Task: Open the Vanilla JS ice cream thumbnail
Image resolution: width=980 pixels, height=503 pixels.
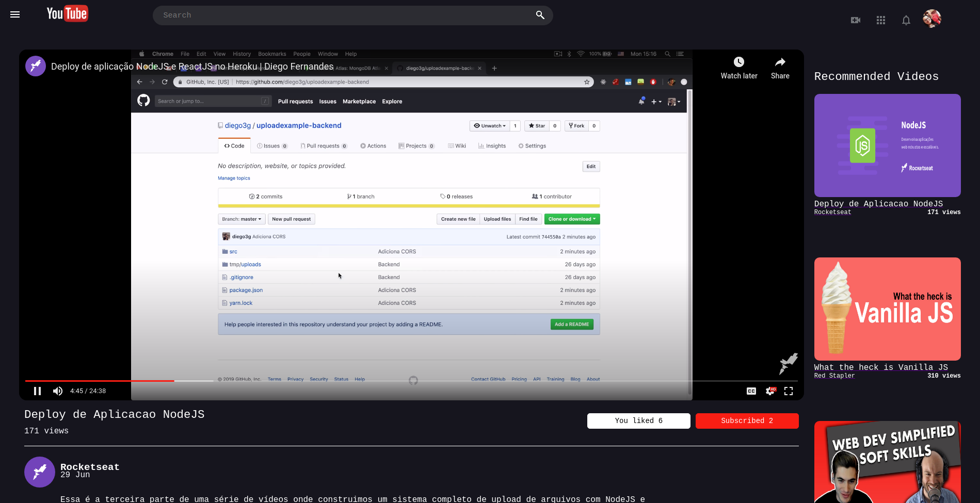Action: click(x=888, y=309)
